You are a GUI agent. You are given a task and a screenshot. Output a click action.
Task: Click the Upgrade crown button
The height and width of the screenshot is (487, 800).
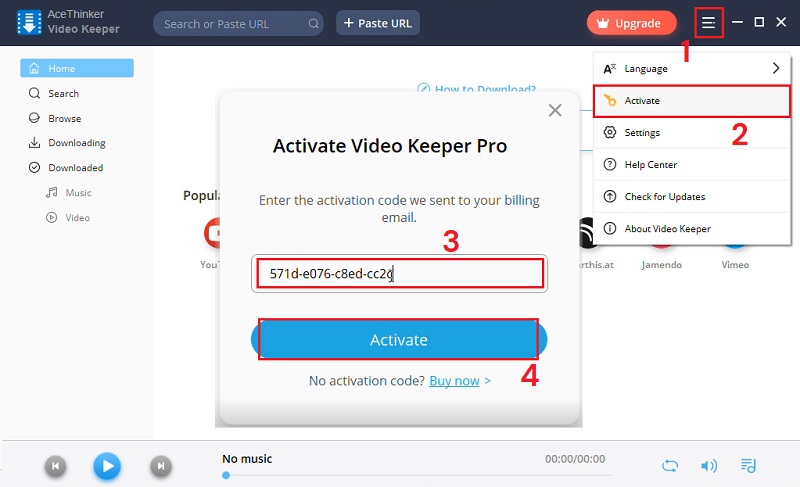coord(632,23)
